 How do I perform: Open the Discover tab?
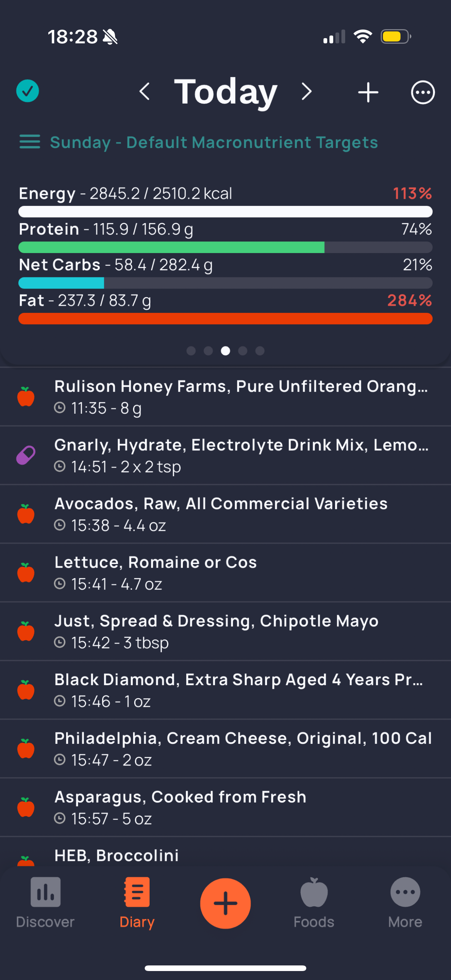[x=45, y=902]
